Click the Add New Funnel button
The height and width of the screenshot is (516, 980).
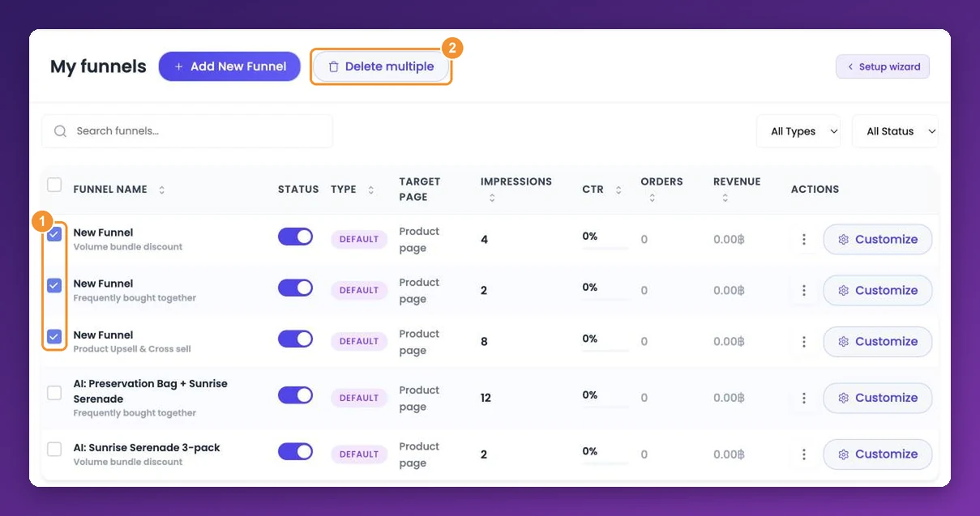click(x=229, y=66)
